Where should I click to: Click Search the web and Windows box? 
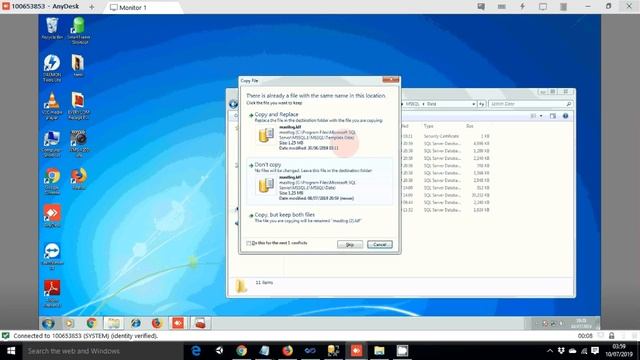pos(102,351)
